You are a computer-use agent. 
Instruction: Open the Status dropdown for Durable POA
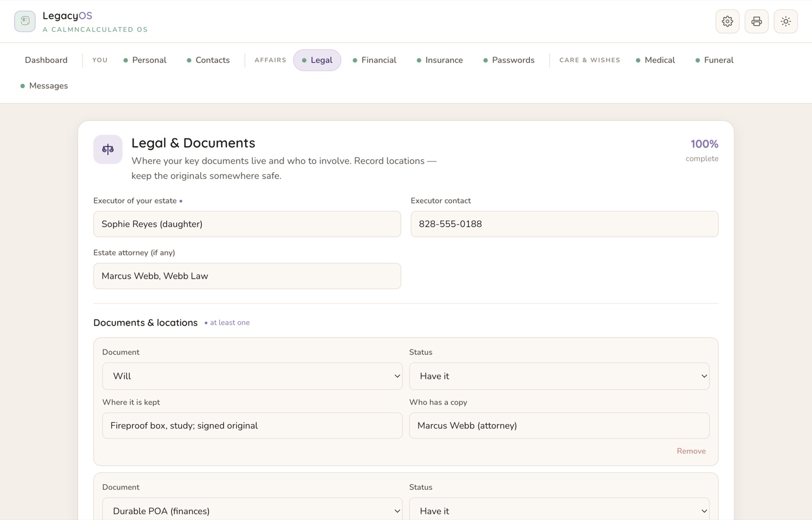pyautogui.click(x=559, y=510)
